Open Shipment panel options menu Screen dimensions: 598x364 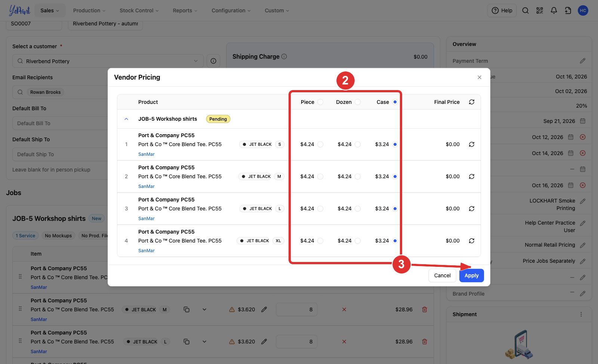[x=581, y=314]
